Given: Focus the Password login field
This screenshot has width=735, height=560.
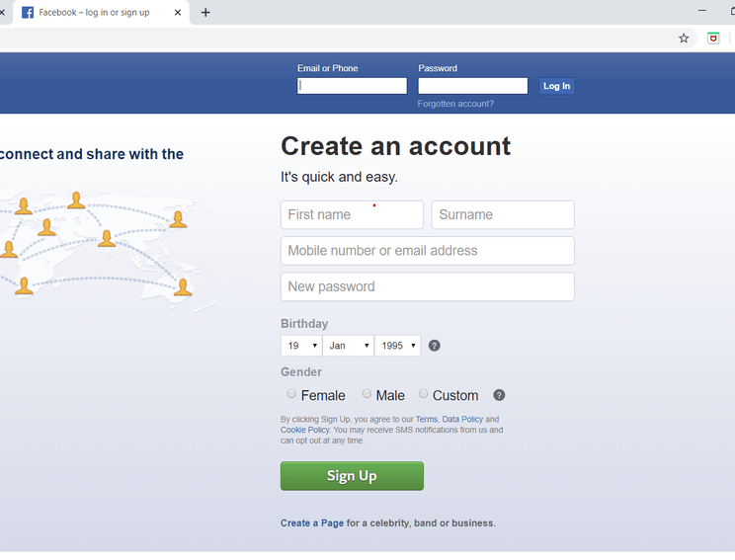Looking at the screenshot, I should (473, 86).
